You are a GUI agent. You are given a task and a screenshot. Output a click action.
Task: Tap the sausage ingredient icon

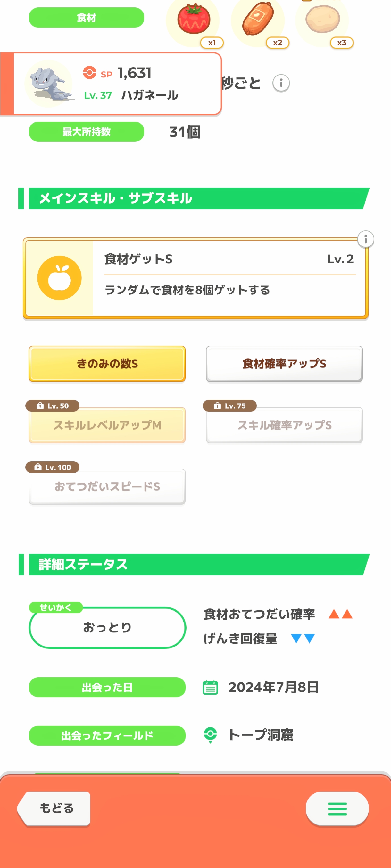coord(258,20)
